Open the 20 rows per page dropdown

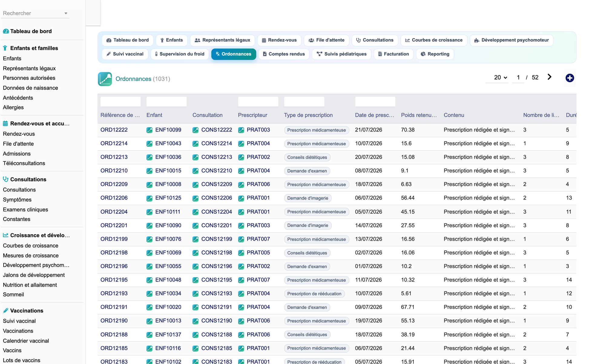click(x=497, y=77)
